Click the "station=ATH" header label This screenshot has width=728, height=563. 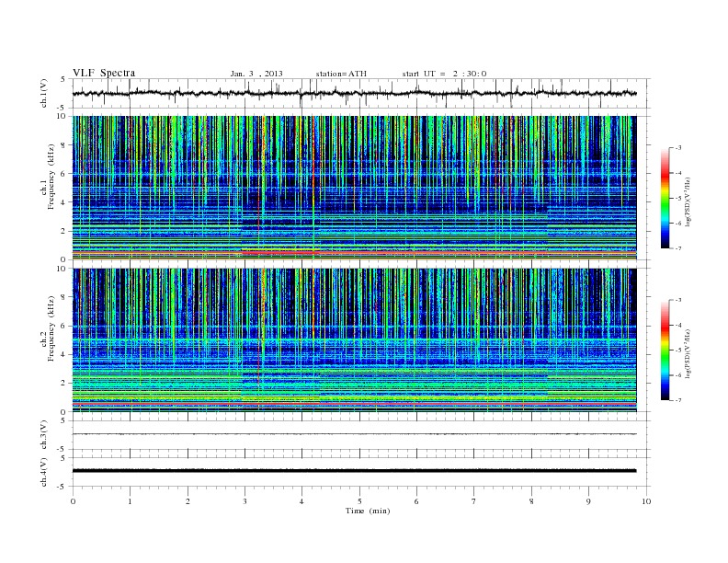tap(341, 74)
